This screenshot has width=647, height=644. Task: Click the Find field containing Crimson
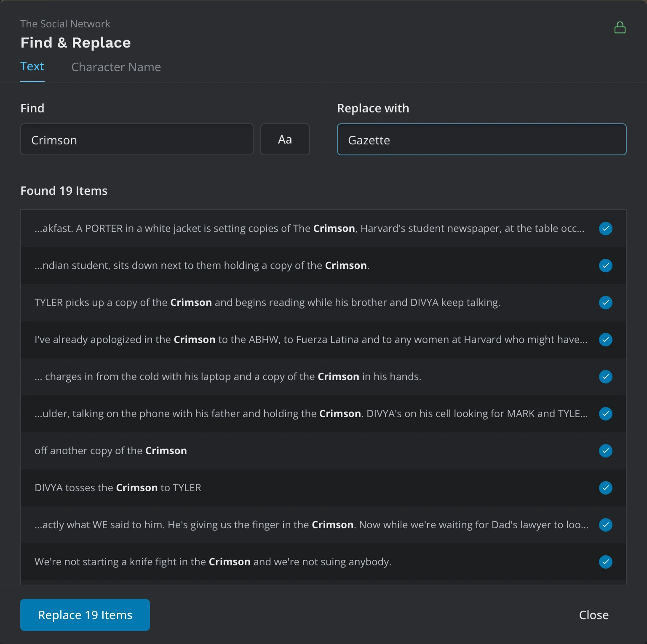(137, 139)
